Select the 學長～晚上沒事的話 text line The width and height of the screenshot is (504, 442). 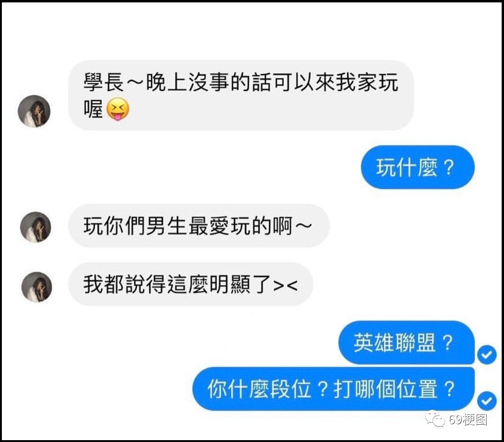coord(241,82)
